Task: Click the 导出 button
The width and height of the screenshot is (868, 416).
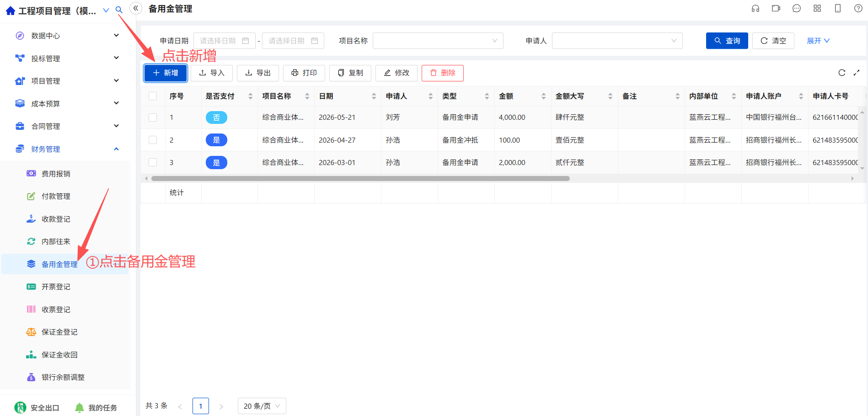Action: tap(258, 73)
